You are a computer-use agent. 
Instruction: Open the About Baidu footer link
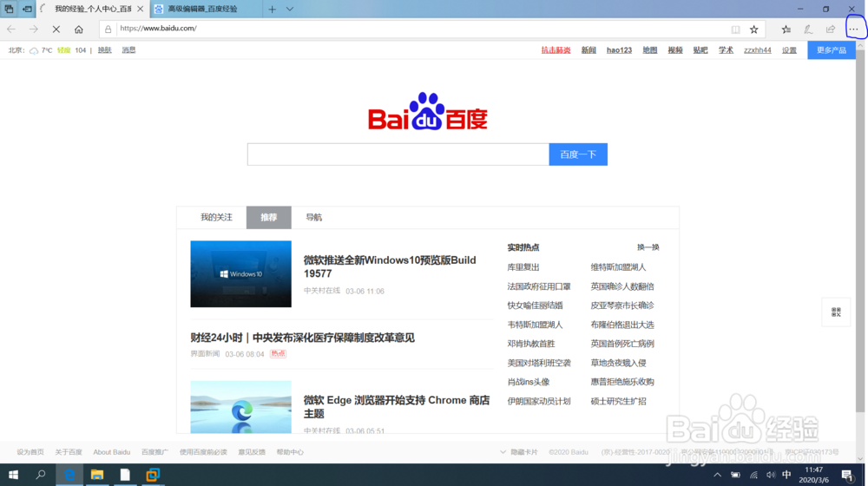(112, 452)
